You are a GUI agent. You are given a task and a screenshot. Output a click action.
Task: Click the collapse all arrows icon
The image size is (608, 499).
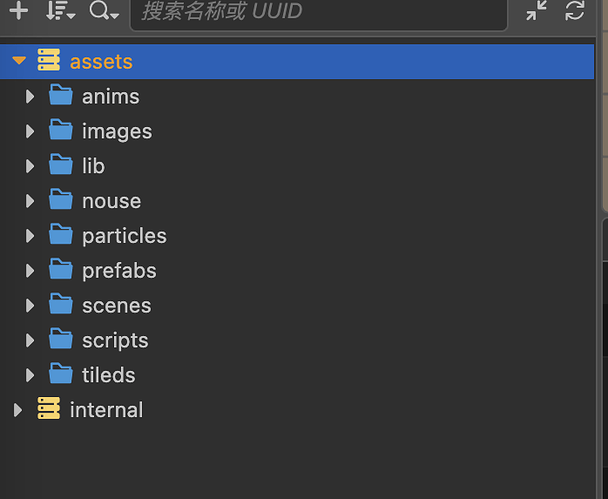tap(537, 11)
